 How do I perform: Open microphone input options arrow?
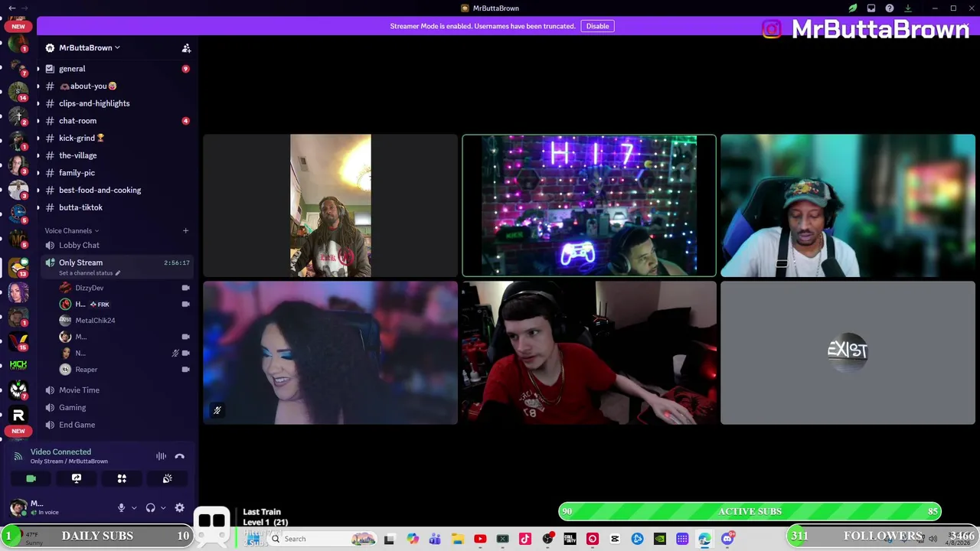coord(134,507)
